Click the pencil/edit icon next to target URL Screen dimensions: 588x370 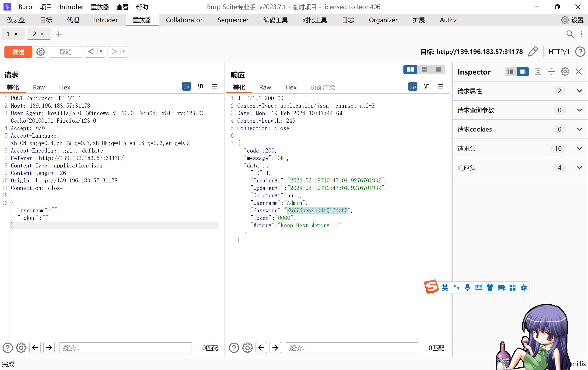click(533, 52)
